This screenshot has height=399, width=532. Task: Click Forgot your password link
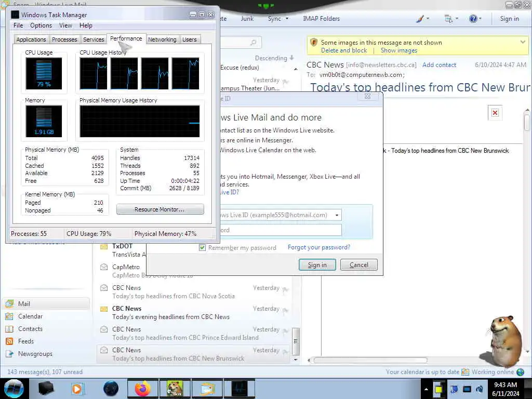319,247
